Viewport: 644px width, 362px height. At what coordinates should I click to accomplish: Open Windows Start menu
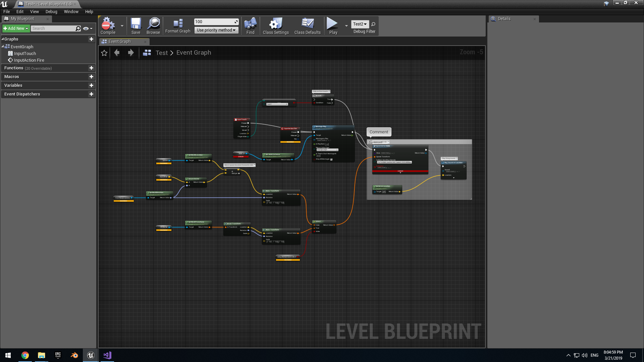tap(8, 355)
